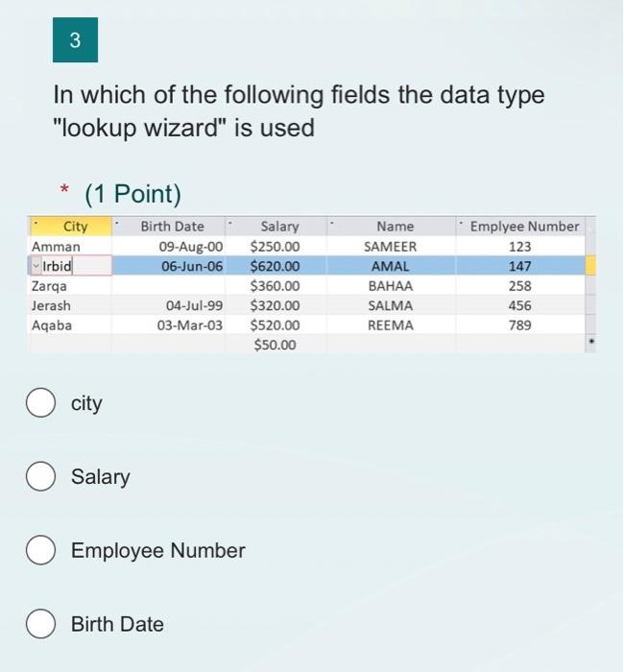624x672 pixels.
Task: Click the City column header
Action: click(71, 227)
